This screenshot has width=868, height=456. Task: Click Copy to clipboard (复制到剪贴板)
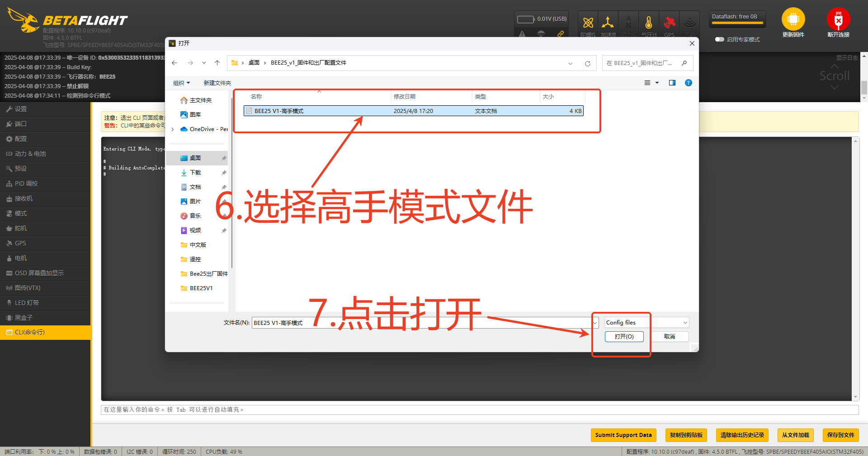(686, 435)
